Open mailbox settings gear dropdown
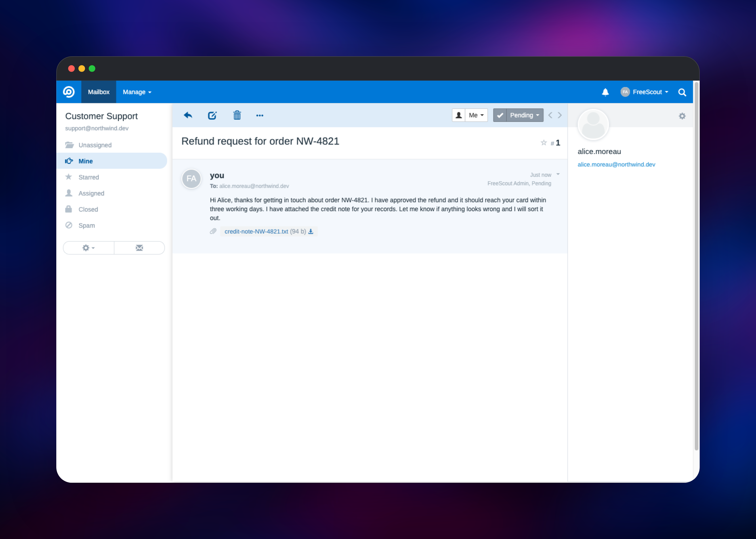 [x=89, y=248]
